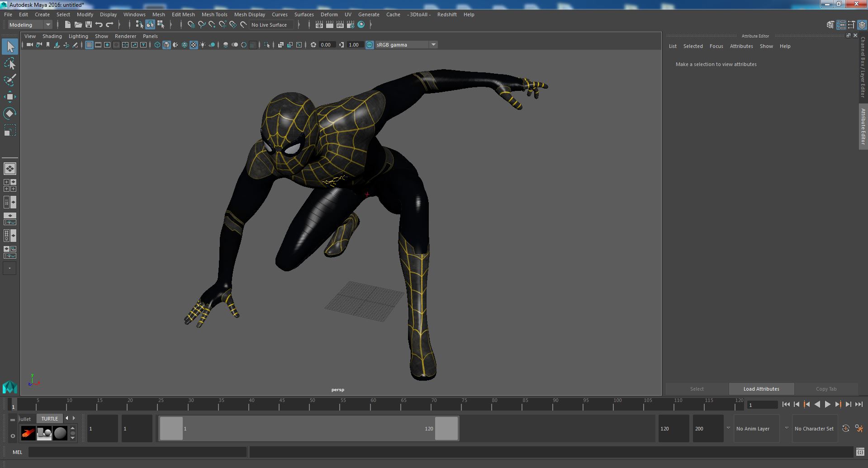Choose the Scale tool
Viewport: 868px width, 468px height.
click(x=10, y=130)
